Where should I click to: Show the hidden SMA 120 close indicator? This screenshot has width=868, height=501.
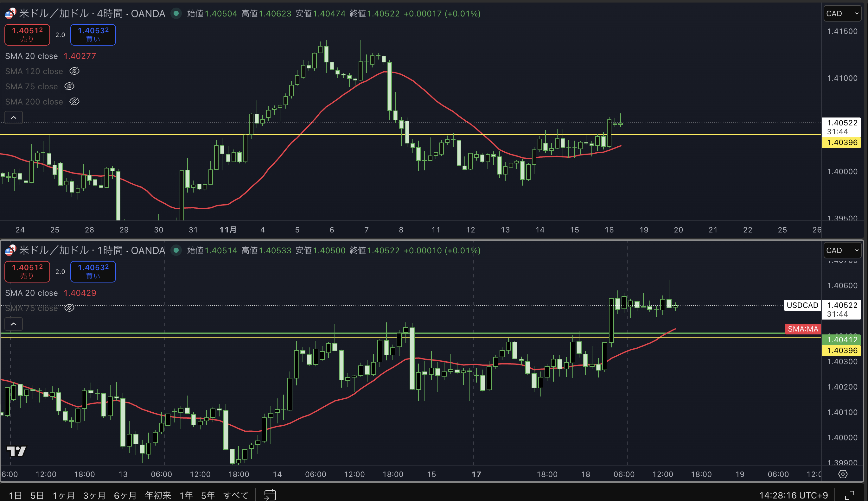tap(74, 71)
